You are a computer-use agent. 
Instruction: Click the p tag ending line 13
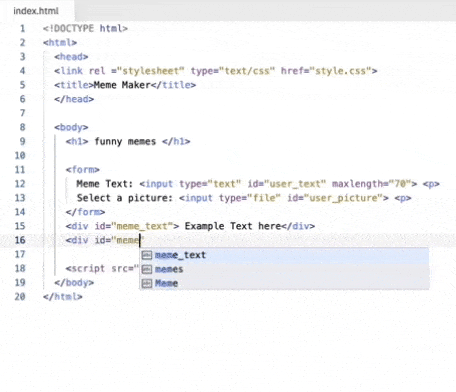tap(403, 198)
